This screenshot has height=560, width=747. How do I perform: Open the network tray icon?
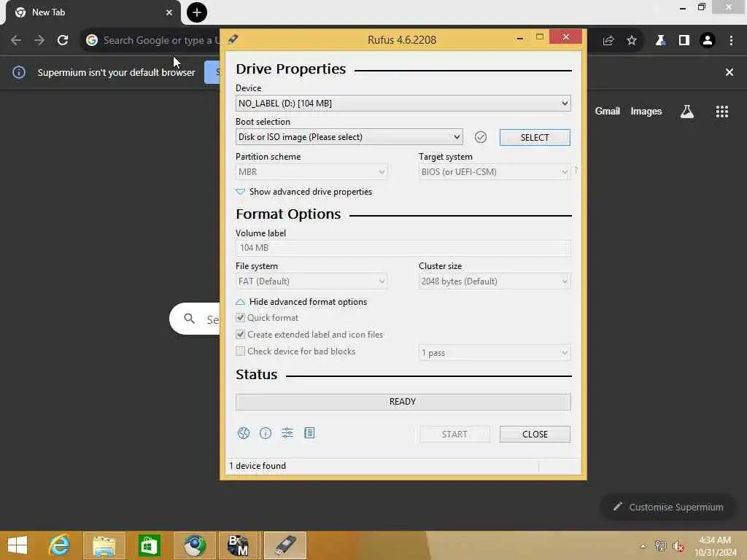660,546
